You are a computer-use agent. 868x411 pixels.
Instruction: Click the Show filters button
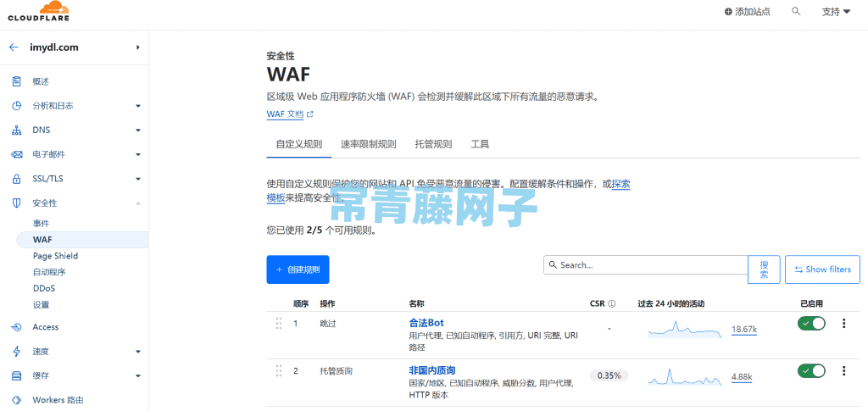pyautogui.click(x=822, y=269)
